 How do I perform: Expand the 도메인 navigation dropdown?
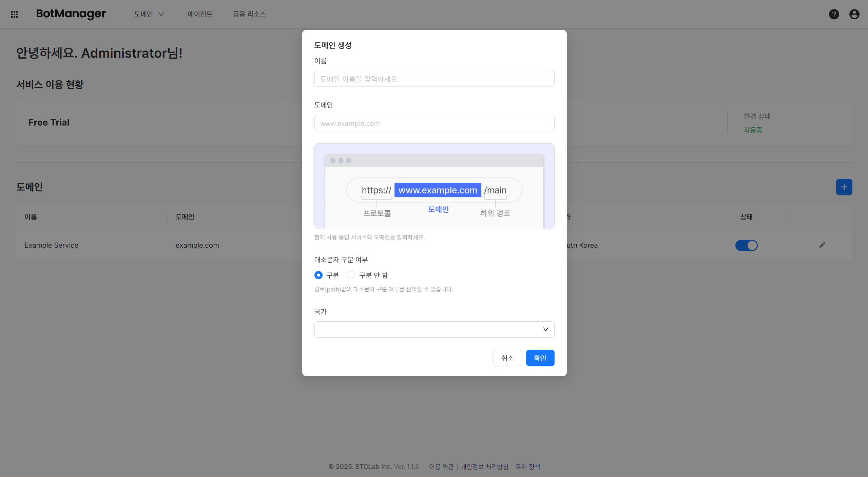pyautogui.click(x=149, y=14)
